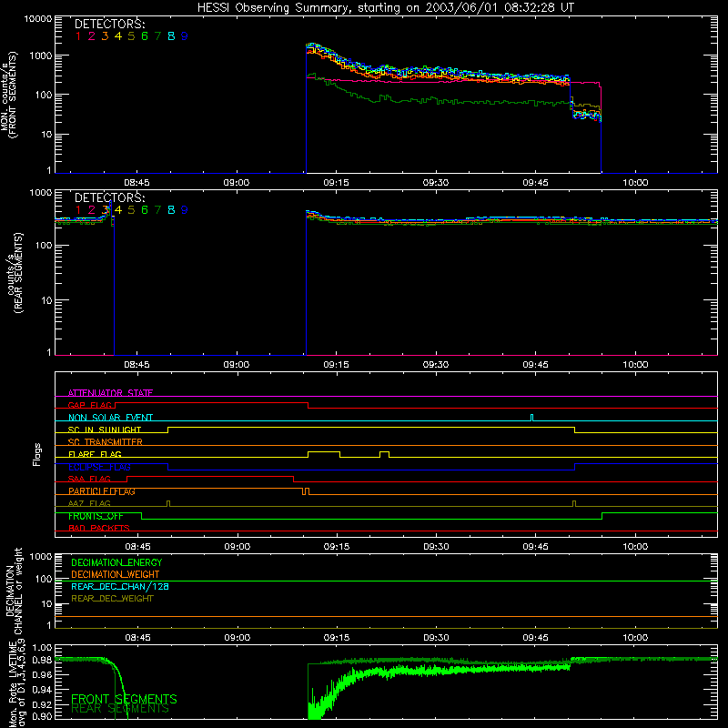Select detector 7 in front segments legend
The image size is (728, 728).
point(157,36)
